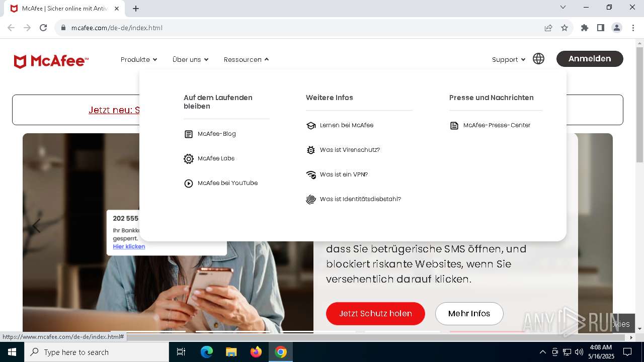This screenshot has width=644, height=362.
Task: Open the language globe icon
Action: click(x=538, y=59)
